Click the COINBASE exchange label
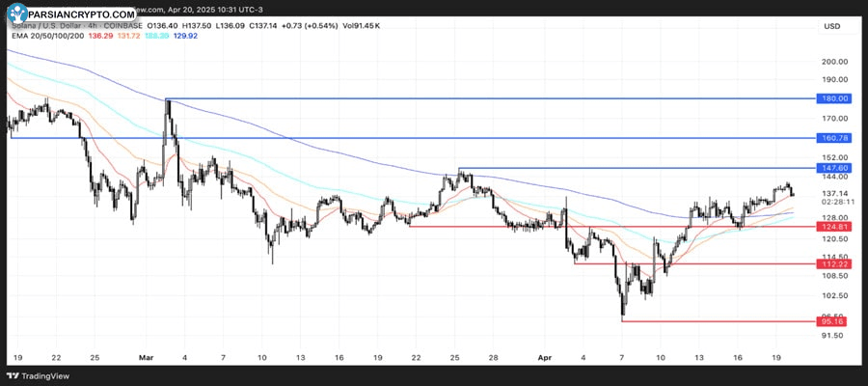This screenshot has height=386, width=868. [x=121, y=25]
